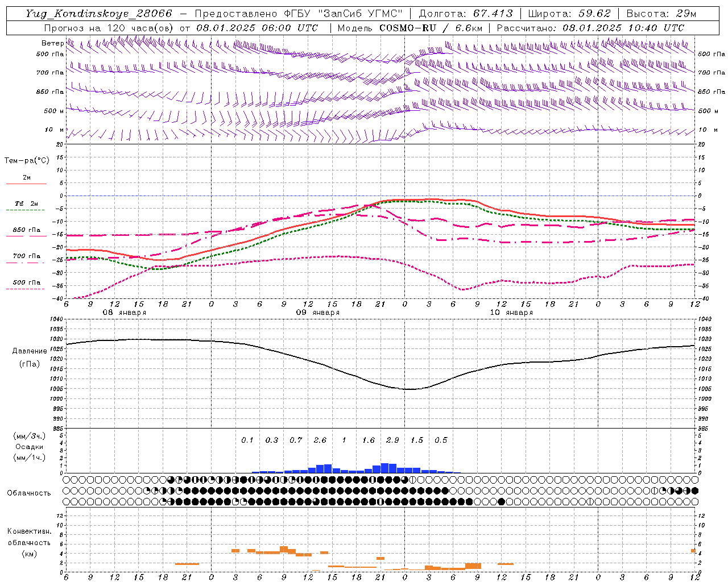The width and height of the screenshot is (728, 582).
Task: Click the Рассчитано: 08.01.2025 10:40 UTC timestamp
Action: [x=590, y=28]
